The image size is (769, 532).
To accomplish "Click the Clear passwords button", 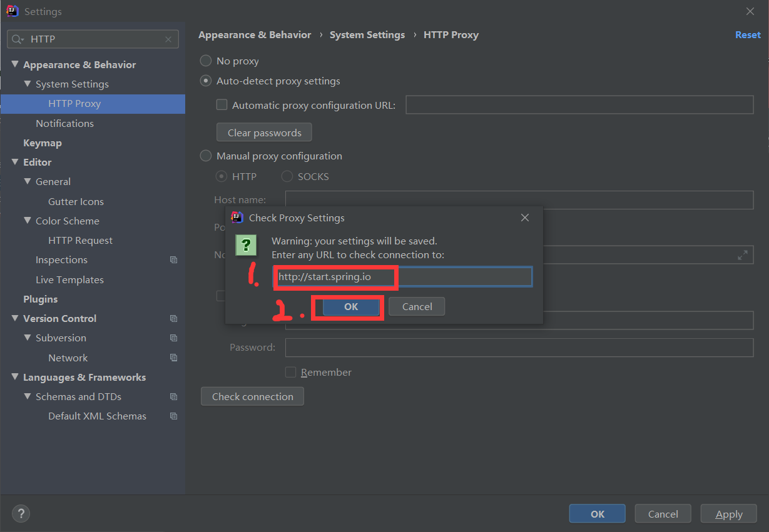I will [264, 133].
